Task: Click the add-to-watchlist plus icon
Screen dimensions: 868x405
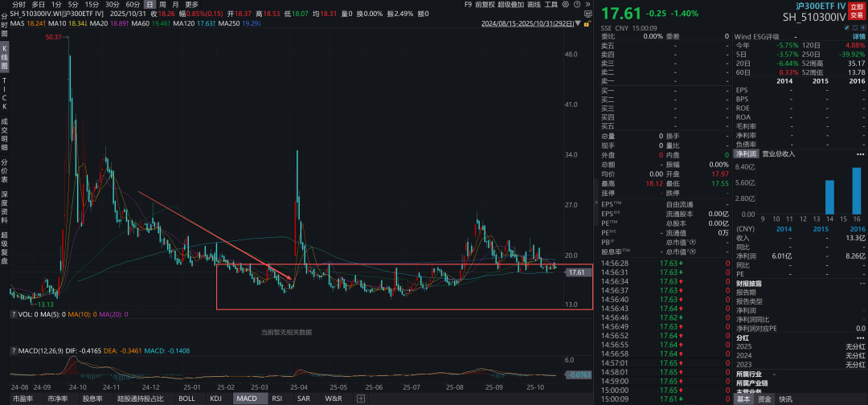Action: [862, 27]
